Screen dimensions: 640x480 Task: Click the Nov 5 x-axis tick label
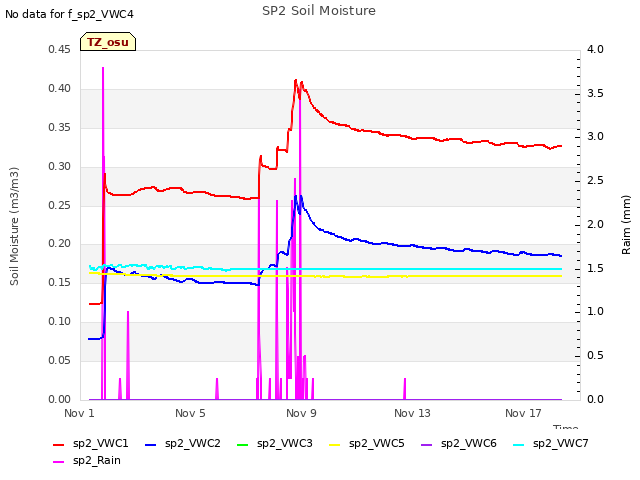pos(190,413)
